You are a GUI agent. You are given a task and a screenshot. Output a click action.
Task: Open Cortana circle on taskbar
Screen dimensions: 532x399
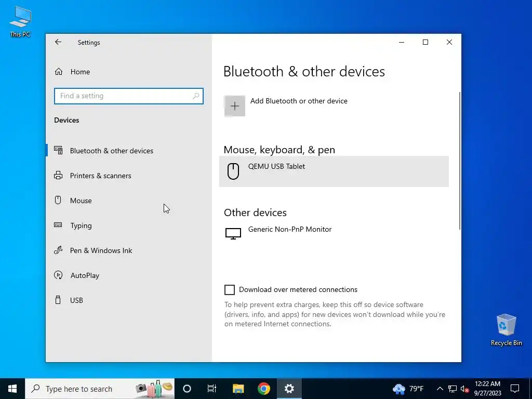(x=187, y=389)
